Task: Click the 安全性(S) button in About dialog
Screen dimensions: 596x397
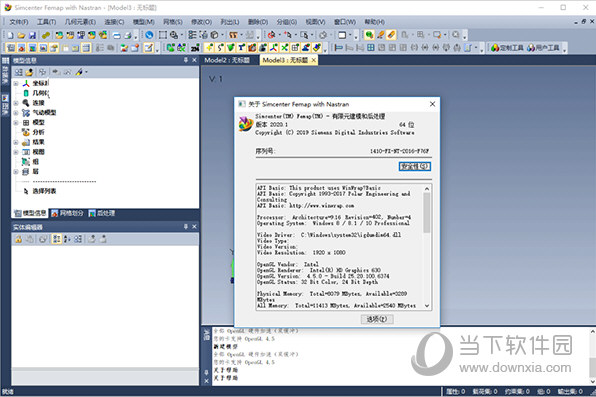Action: 414,167
